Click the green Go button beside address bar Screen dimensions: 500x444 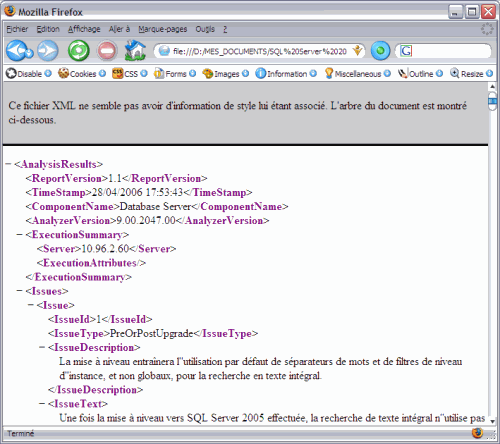380,51
